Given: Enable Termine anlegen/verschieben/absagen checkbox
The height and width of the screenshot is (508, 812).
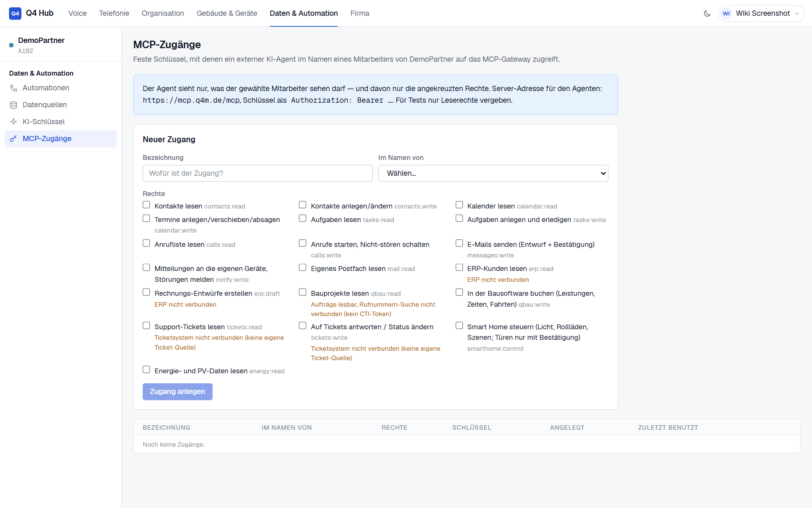Looking at the screenshot, I should tap(146, 218).
